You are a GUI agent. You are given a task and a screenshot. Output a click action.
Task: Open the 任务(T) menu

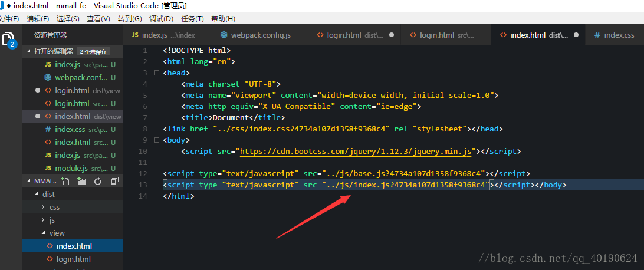pyautogui.click(x=193, y=19)
